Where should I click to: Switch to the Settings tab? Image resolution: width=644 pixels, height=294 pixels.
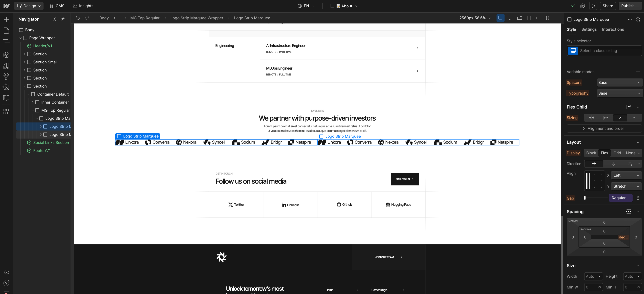click(589, 29)
